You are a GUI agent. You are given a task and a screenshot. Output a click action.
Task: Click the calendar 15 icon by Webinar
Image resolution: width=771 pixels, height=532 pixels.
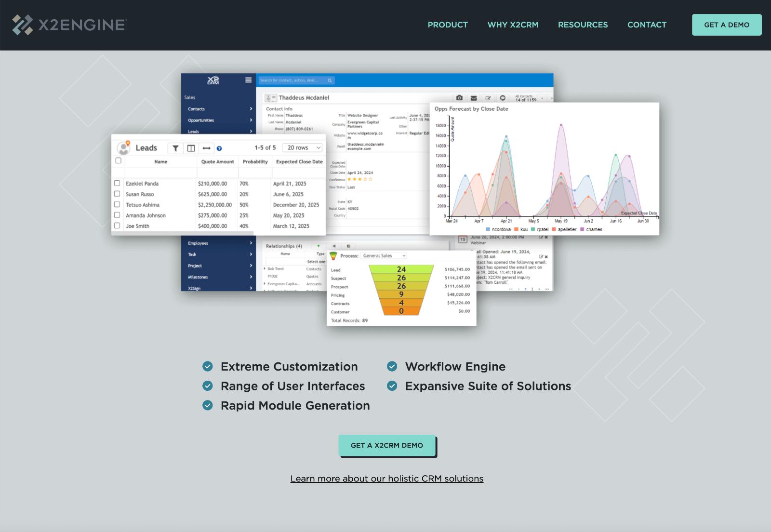[x=463, y=239]
